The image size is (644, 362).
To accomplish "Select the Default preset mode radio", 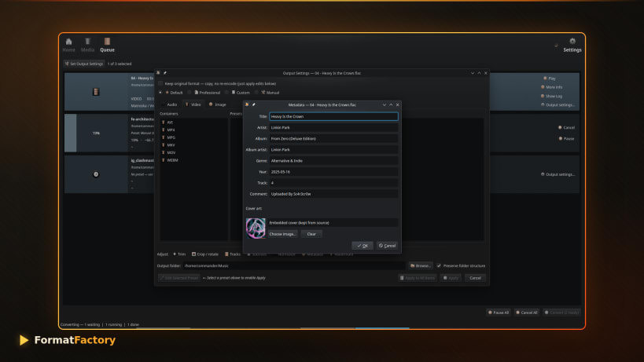I will click(160, 93).
